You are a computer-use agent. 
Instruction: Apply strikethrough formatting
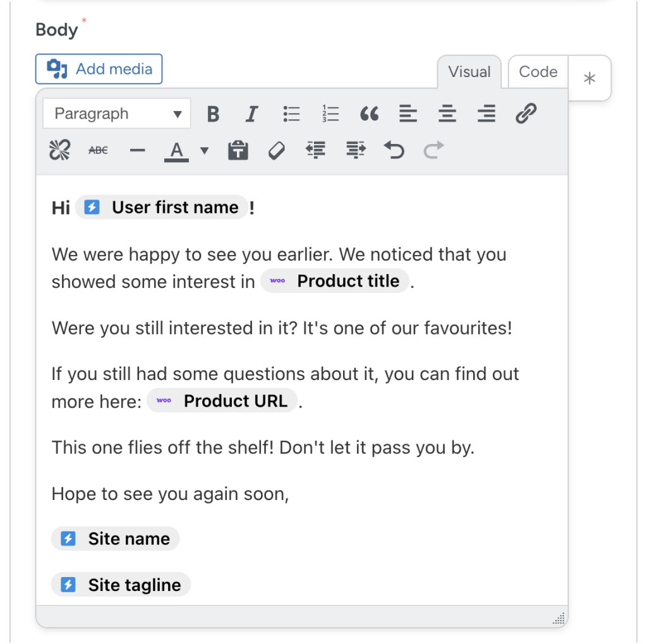tap(98, 150)
